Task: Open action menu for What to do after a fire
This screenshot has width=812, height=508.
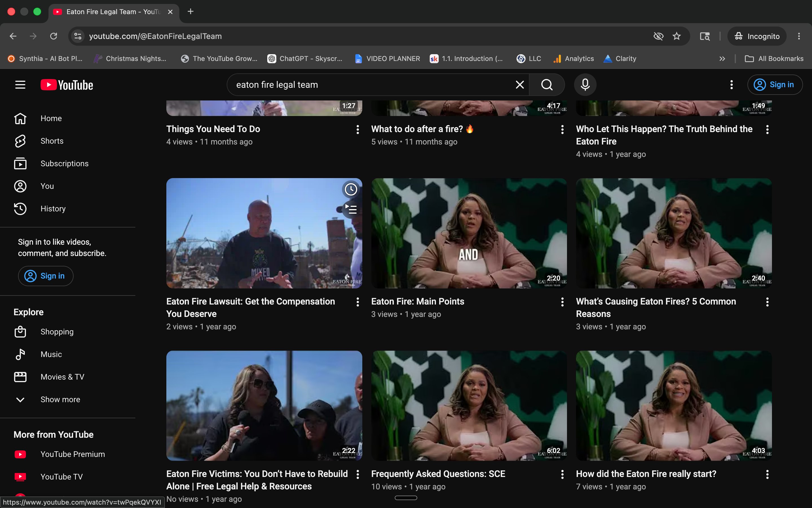Action: click(562, 129)
